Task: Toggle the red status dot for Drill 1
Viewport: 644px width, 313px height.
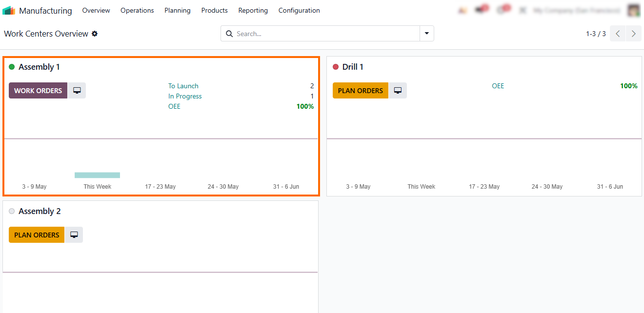Action: pyautogui.click(x=336, y=67)
